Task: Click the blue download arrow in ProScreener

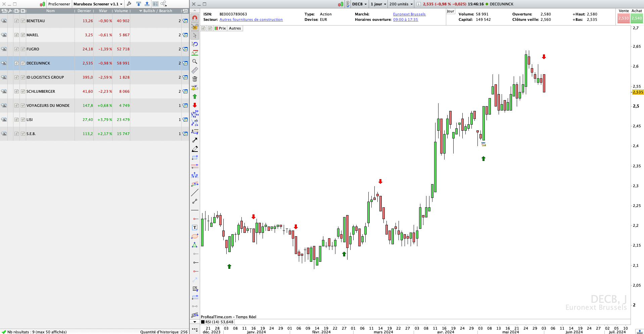Action: pos(139,4)
